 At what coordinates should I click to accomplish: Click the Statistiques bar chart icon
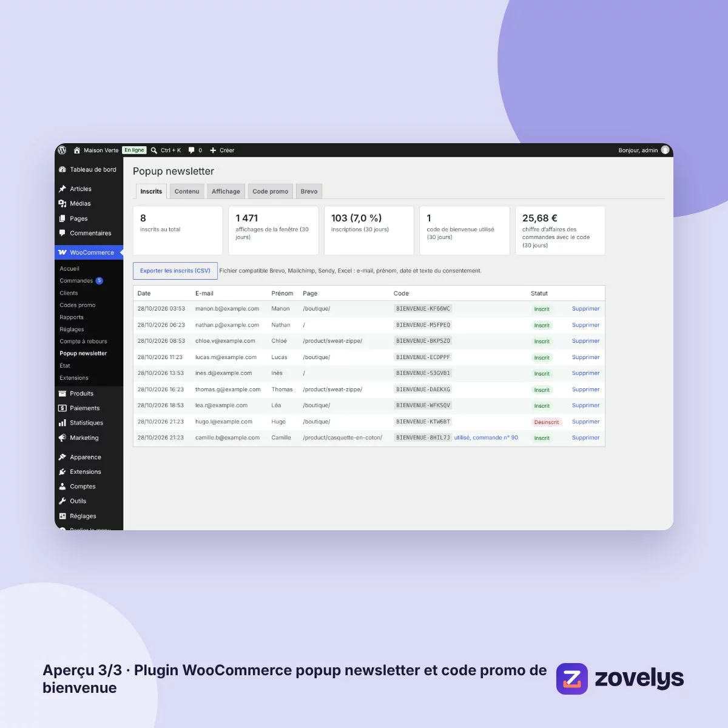(62, 423)
